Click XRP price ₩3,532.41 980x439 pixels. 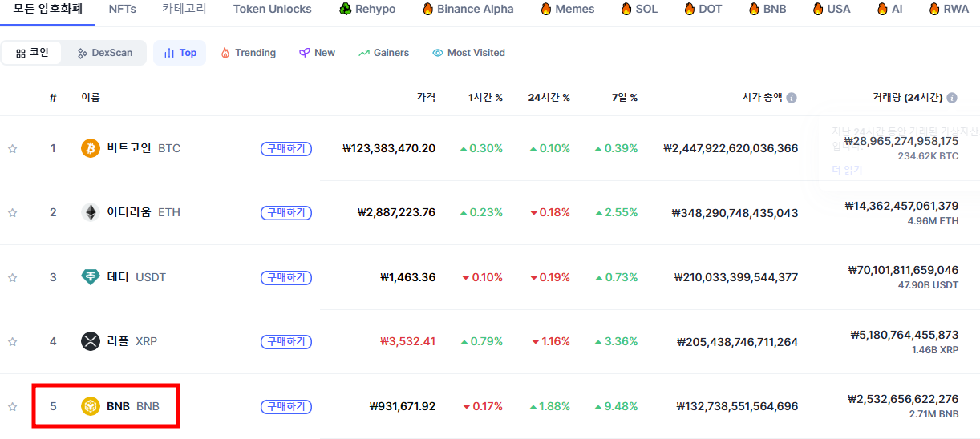pos(408,341)
